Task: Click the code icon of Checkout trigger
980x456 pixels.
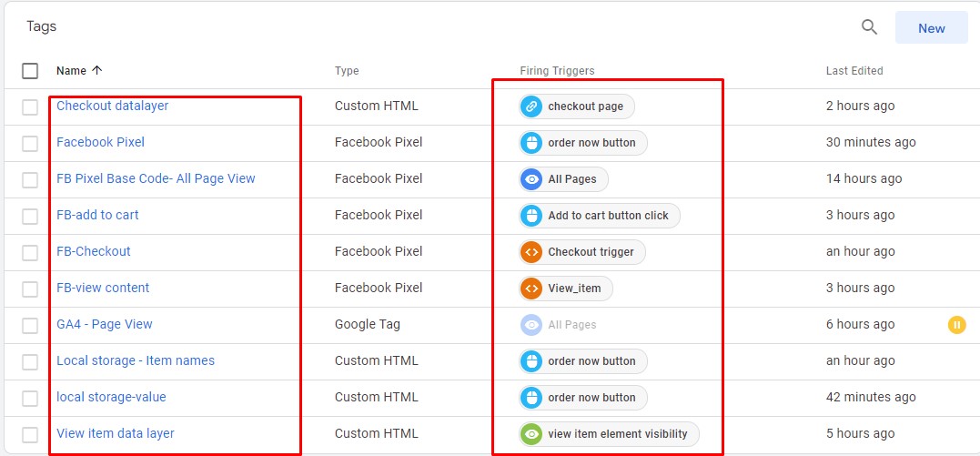Action: point(531,252)
